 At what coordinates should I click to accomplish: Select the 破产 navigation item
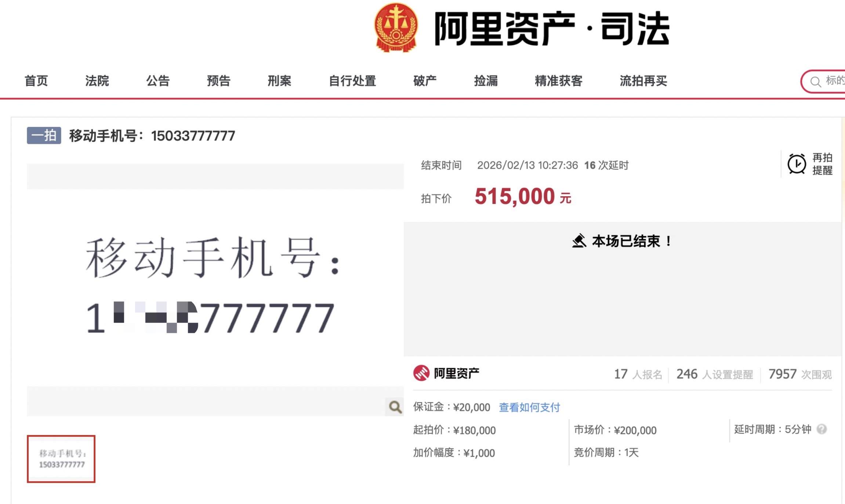coord(425,81)
